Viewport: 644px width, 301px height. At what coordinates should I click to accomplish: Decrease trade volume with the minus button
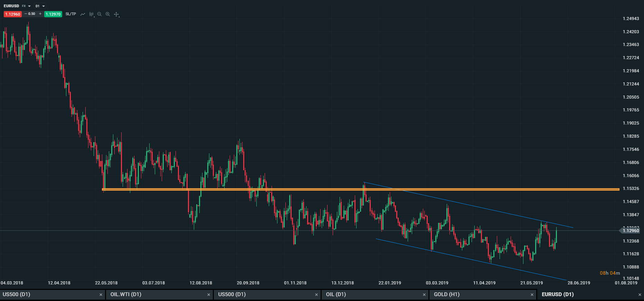click(26, 14)
